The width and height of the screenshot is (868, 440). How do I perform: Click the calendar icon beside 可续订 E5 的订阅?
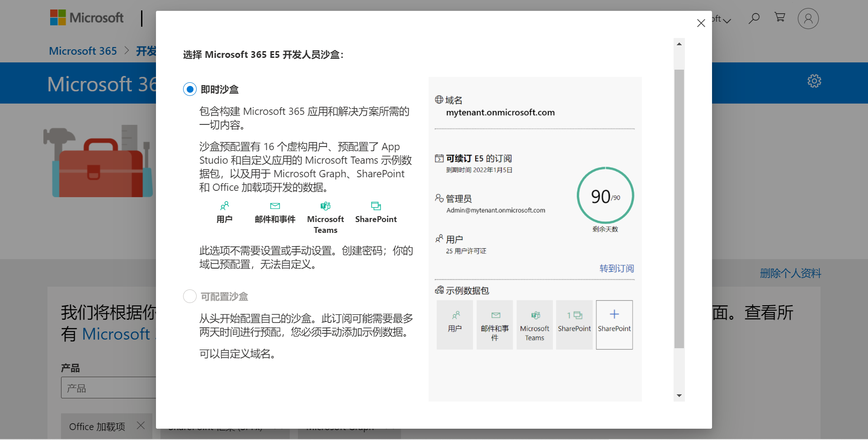pyautogui.click(x=439, y=158)
